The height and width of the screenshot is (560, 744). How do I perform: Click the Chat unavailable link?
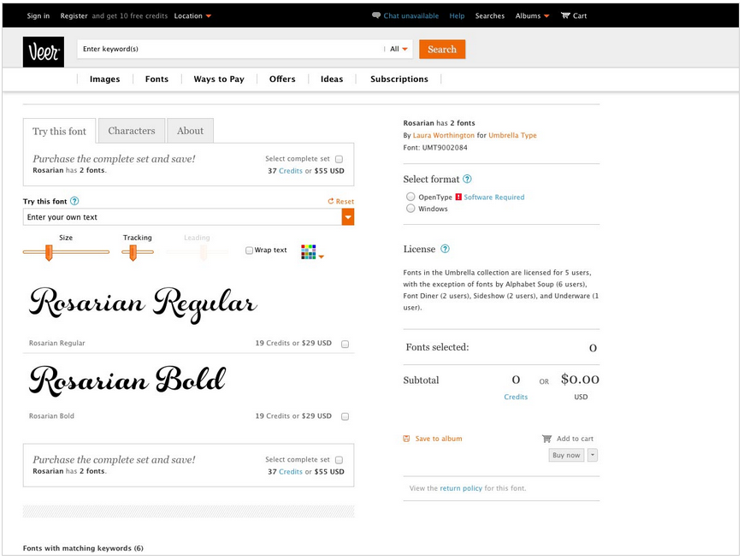[410, 15]
